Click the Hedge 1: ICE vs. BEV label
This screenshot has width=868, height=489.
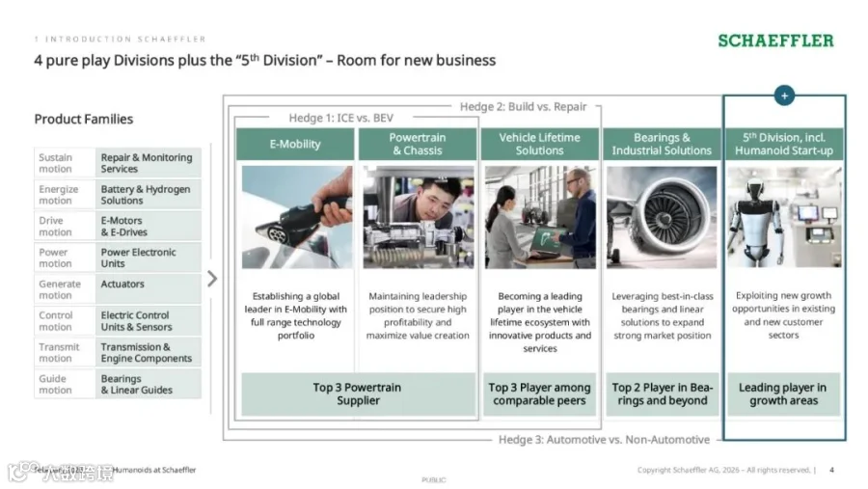click(341, 118)
